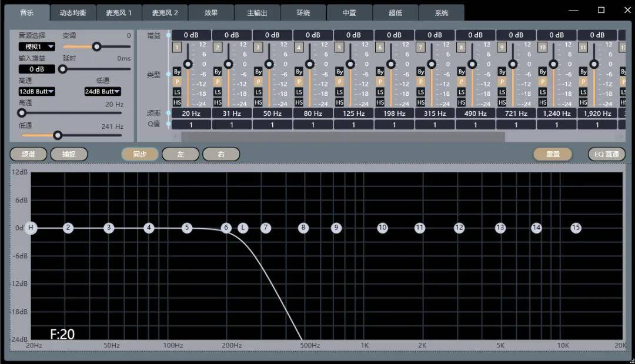The height and width of the screenshot is (364, 635).
Task: Select EQ node 12 on the graph
Action: pyautogui.click(x=459, y=228)
